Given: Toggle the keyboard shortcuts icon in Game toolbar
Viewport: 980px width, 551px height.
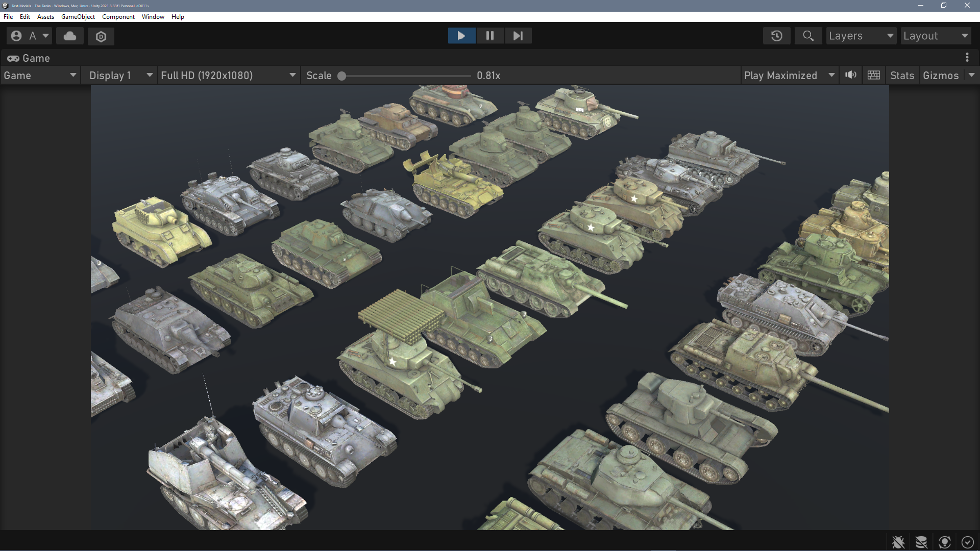Looking at the screenshot, I should point(873,76).
